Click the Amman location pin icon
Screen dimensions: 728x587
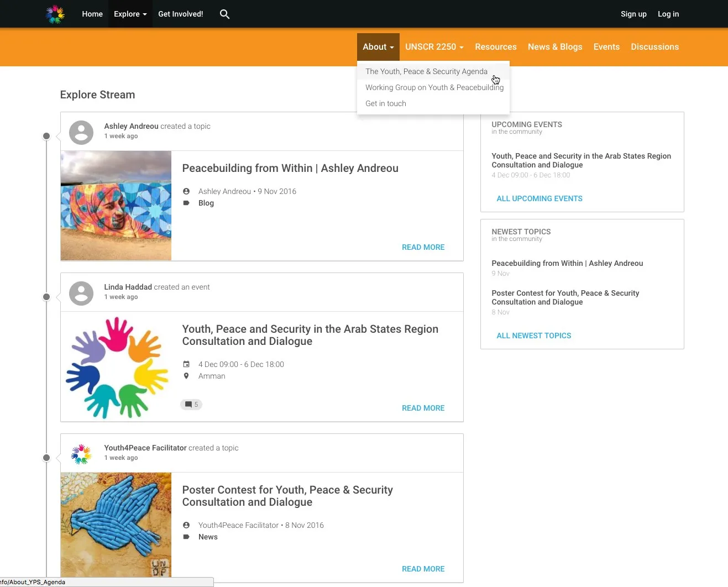[186, 376]
